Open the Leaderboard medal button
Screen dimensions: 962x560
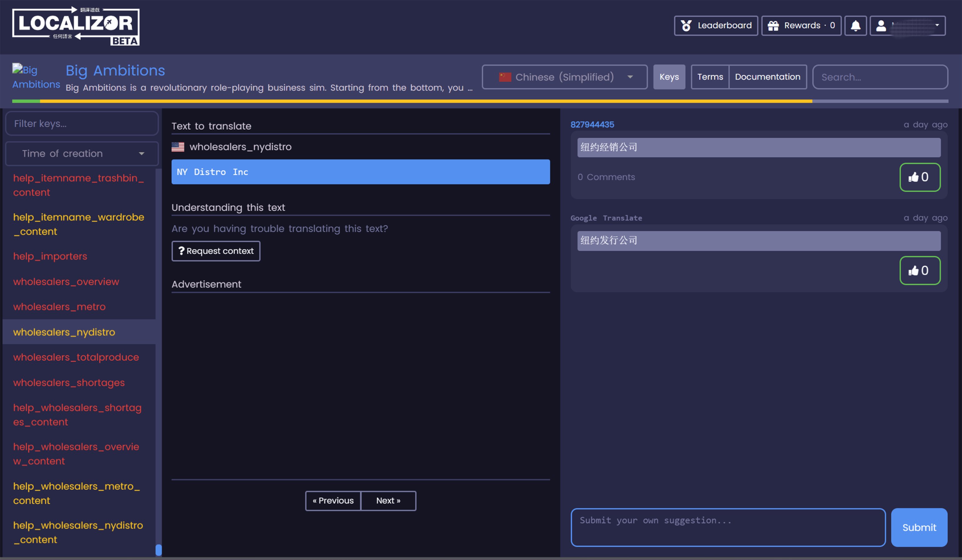tap(715, 26)
